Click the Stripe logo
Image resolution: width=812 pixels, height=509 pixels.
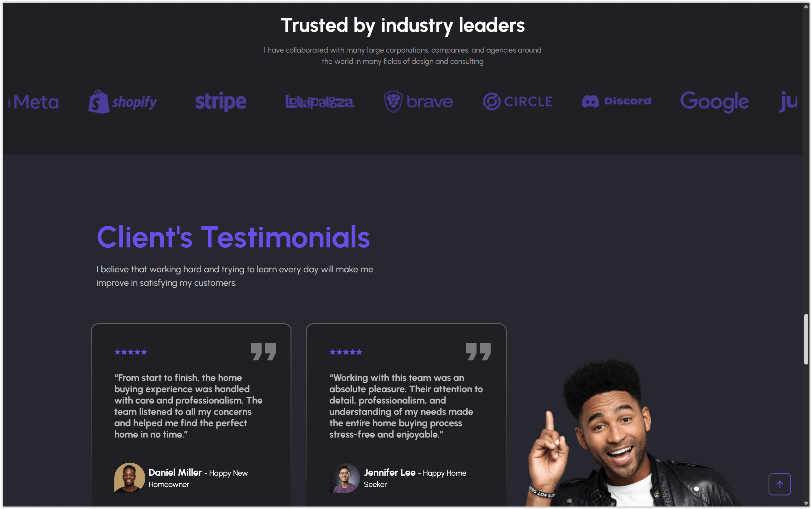coord(221,102)
